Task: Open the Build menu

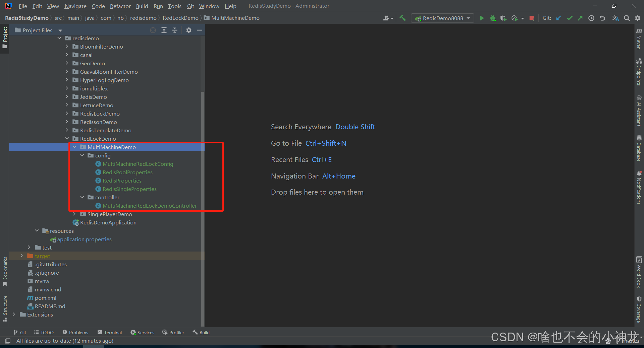Action: pyautogui.click(x=142, y=6)
